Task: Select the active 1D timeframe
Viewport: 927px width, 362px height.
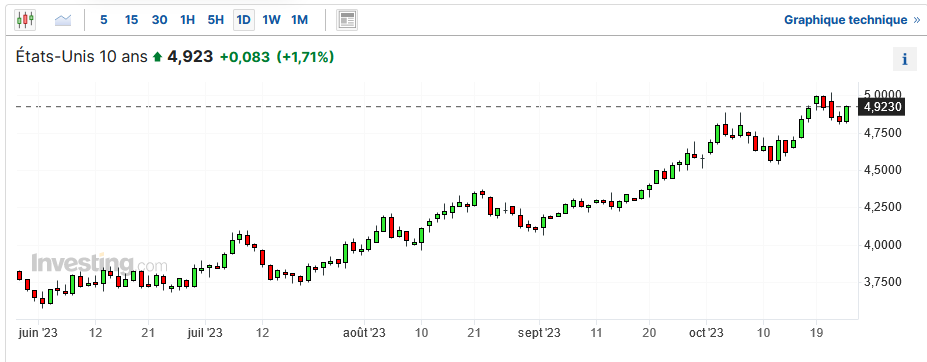Action: click(x=244, y=20)
